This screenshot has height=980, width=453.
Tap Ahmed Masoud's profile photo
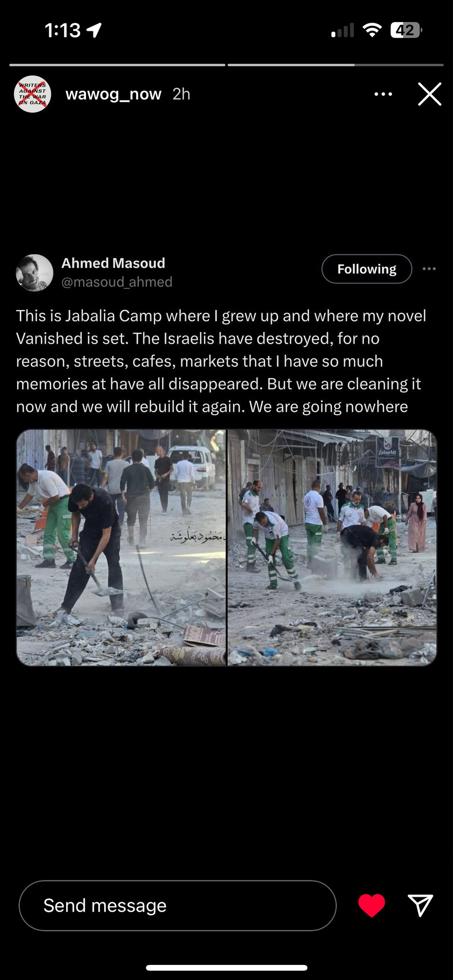34,273
